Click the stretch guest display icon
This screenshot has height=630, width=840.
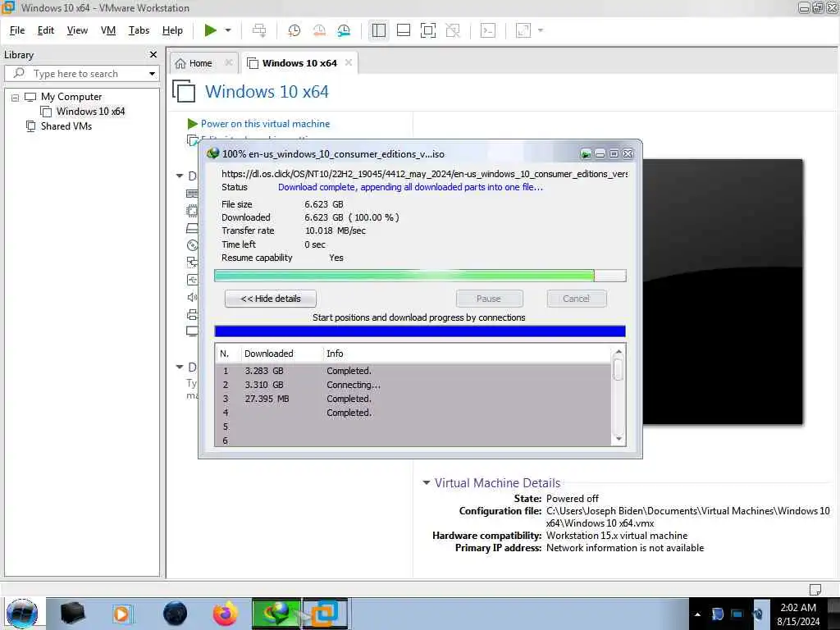tap(523, 30)
